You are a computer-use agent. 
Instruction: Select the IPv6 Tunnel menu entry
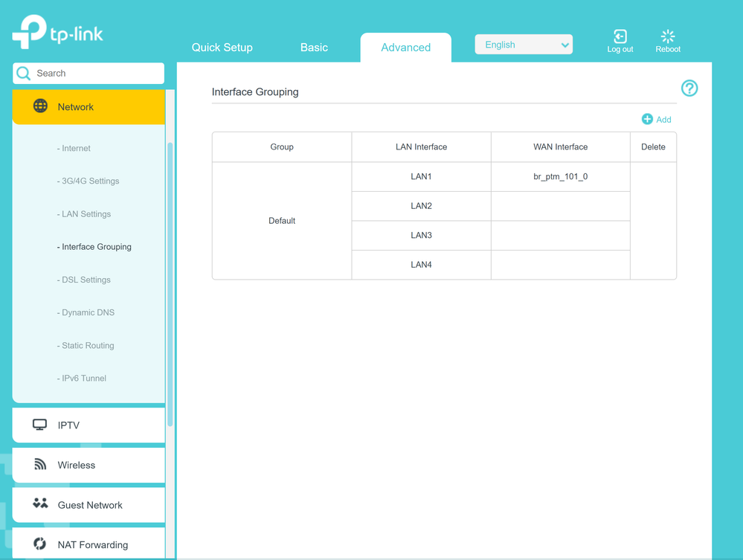[x=83, y=378]
